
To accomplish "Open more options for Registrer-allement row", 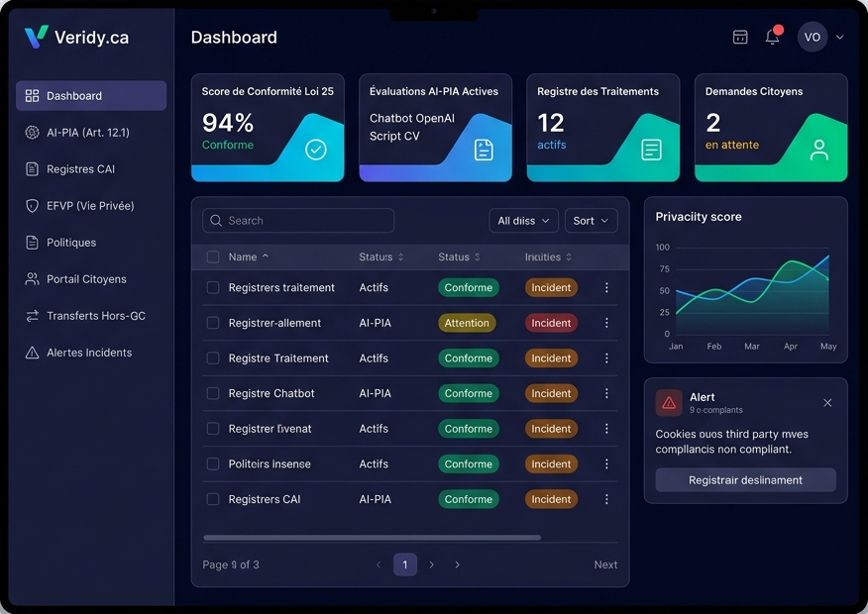I will (606, 323).
